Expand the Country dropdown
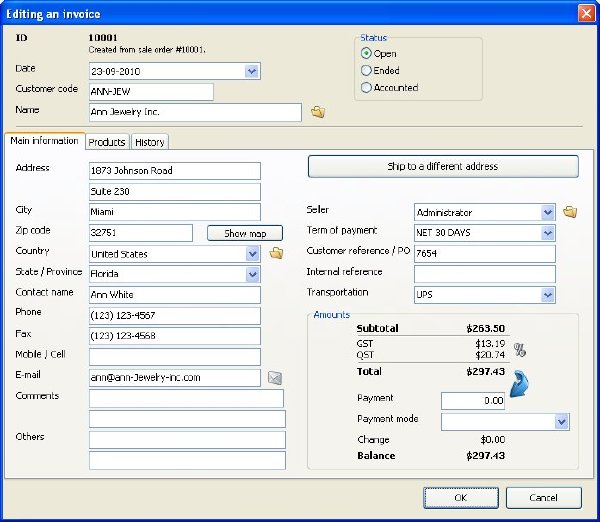 coord(253,254)
